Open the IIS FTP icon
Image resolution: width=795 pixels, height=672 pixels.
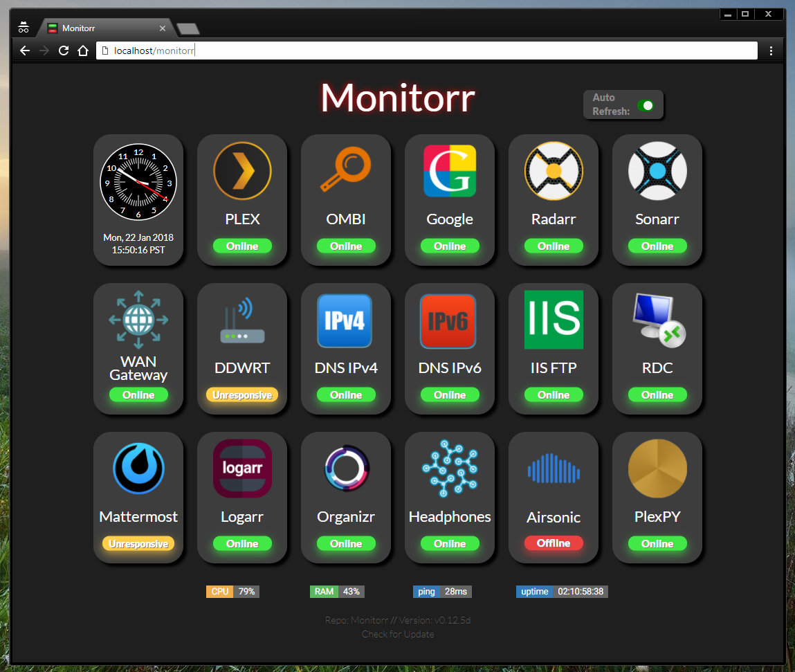(x=554, y=320)
